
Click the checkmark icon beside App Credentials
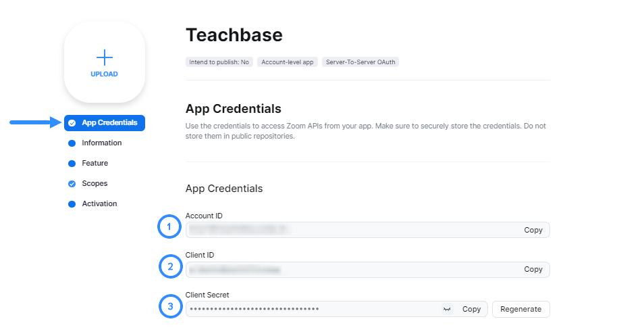(72, 123)
